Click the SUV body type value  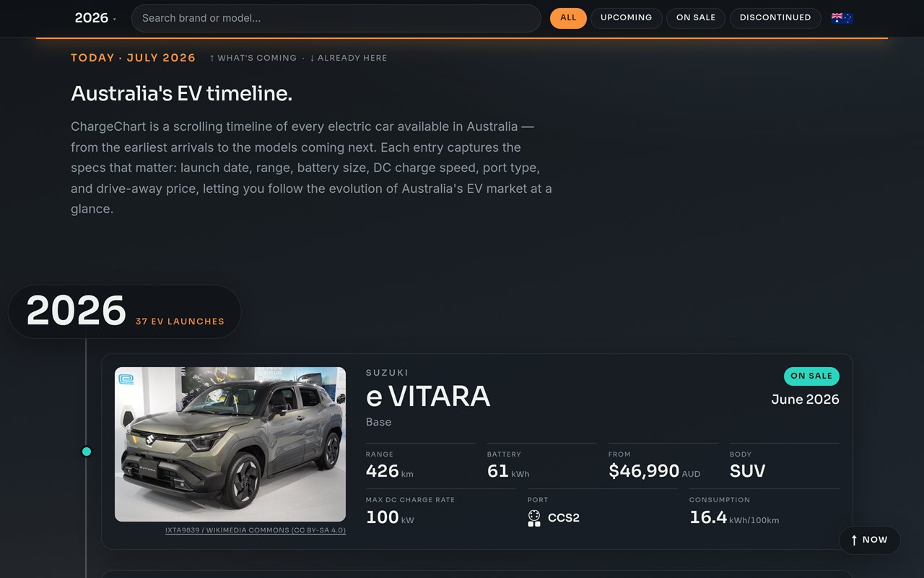click(x=747, y=472)
